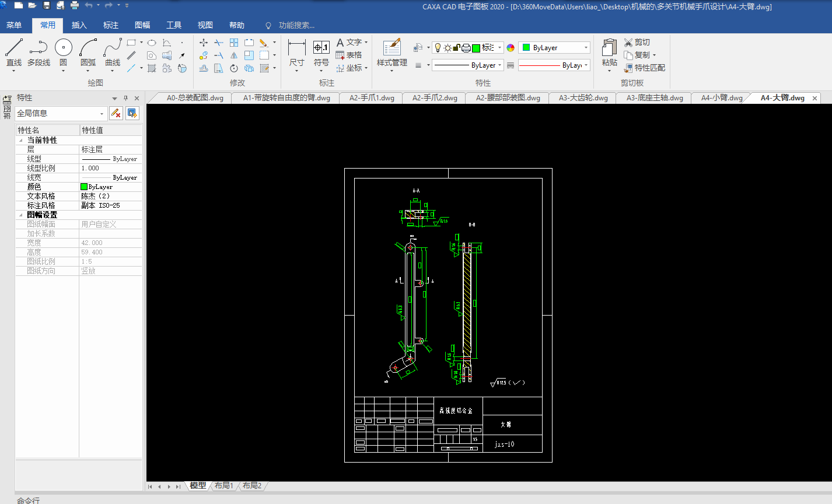The width and height of the screenshot is (832, 504).
Task: Toggle layer print printer icon
Action: pos(466,48)
